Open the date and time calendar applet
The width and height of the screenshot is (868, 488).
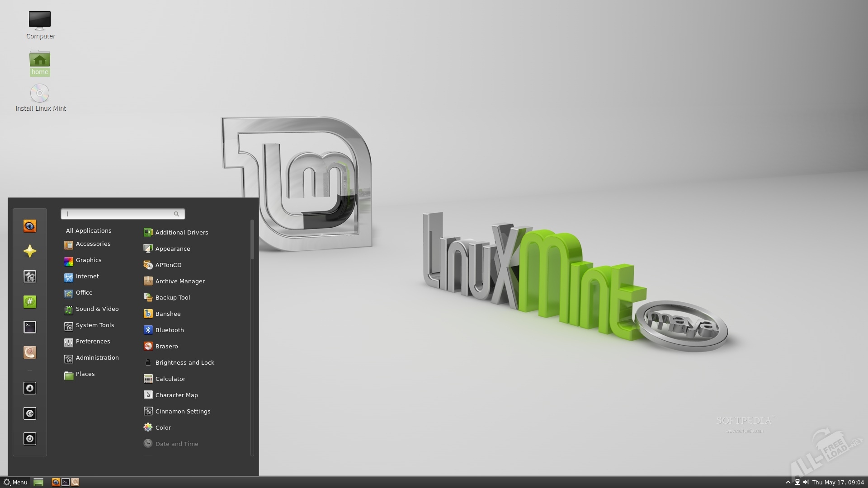(x=838, y=482)
